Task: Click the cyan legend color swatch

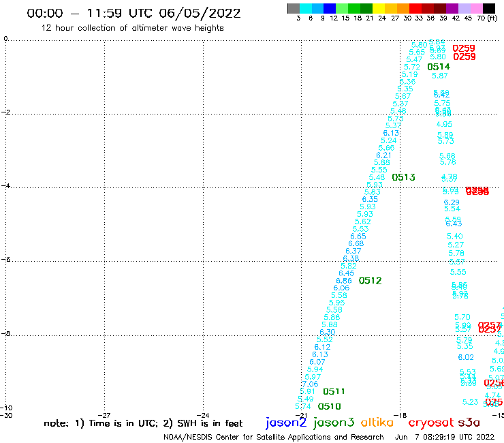Action: [306, 8]
